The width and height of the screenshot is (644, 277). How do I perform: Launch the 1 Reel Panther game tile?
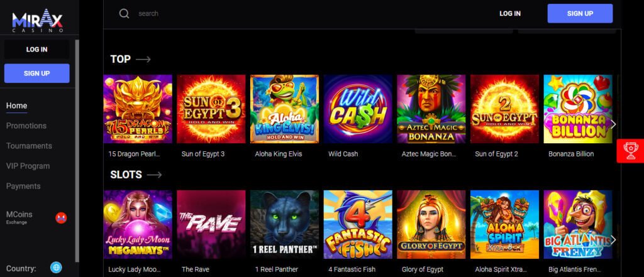pyautogui.click(x=285, y=224)
